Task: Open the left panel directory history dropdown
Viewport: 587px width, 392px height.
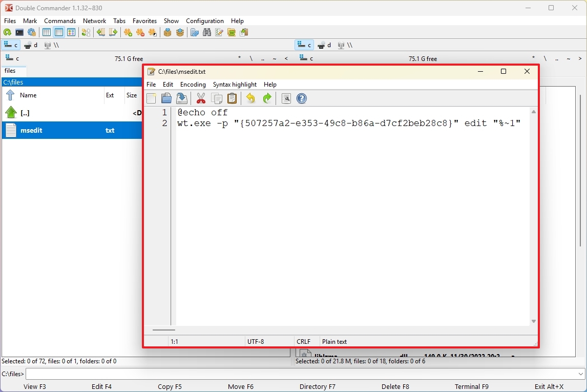Action: coord(286,58)
